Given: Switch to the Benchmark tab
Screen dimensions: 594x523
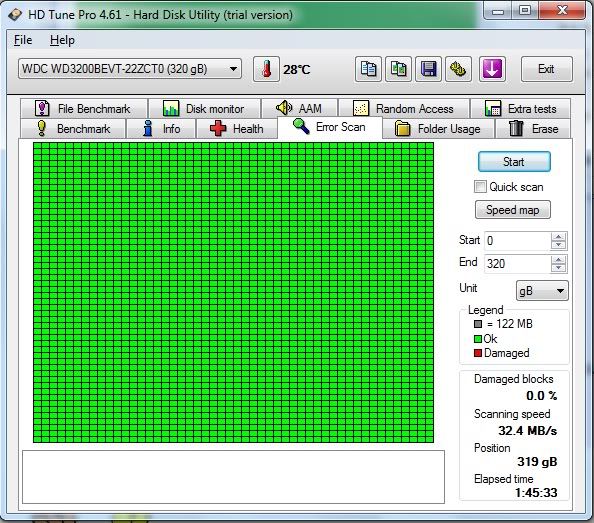Looking at the screenshot, I should click(73, 129).
